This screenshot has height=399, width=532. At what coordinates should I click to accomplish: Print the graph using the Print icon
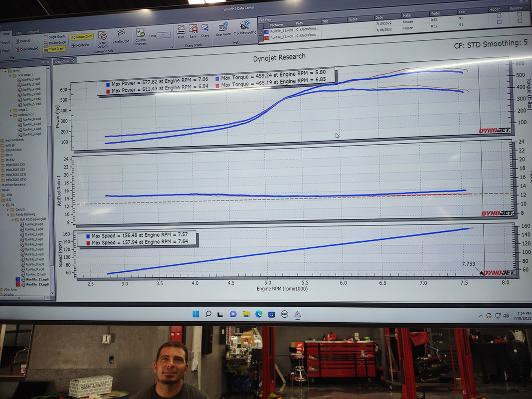tap(181, 32)
